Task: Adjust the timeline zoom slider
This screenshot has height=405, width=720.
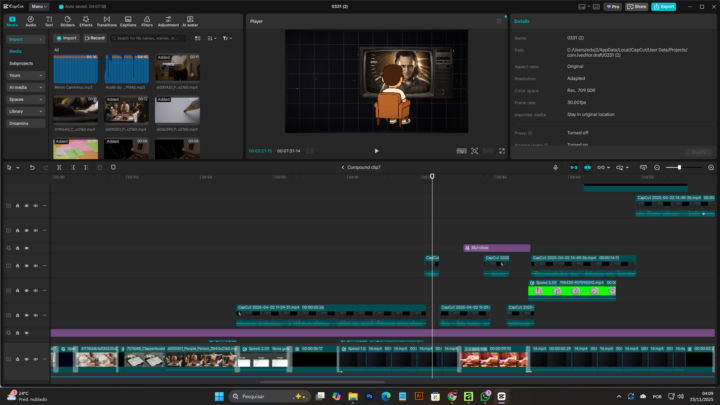Action: pyautogui.click(x=680, y=167)
